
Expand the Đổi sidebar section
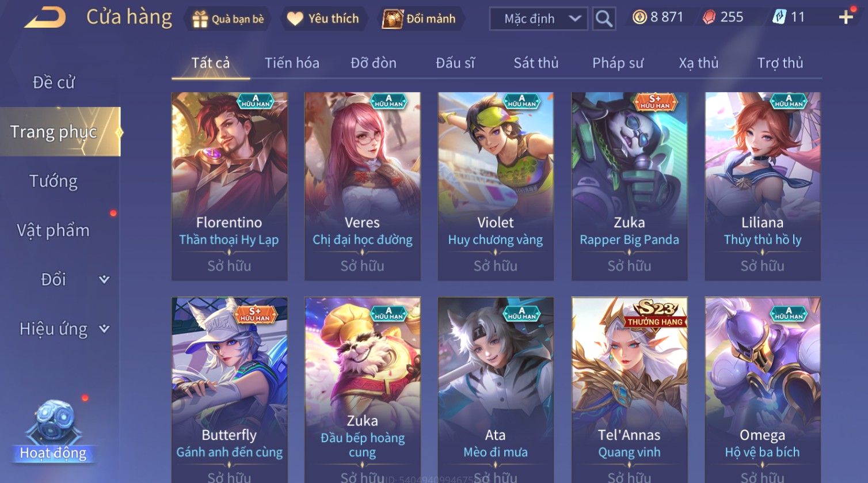(104, 279)
